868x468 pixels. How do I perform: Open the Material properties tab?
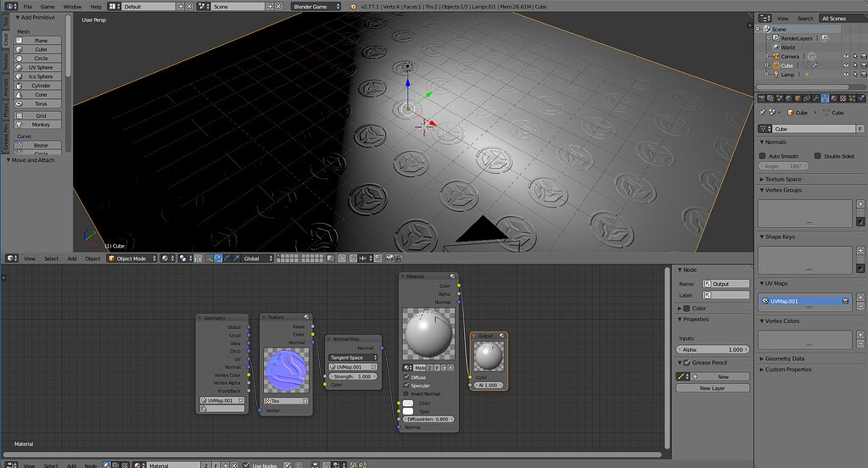(x=834, y=98)
